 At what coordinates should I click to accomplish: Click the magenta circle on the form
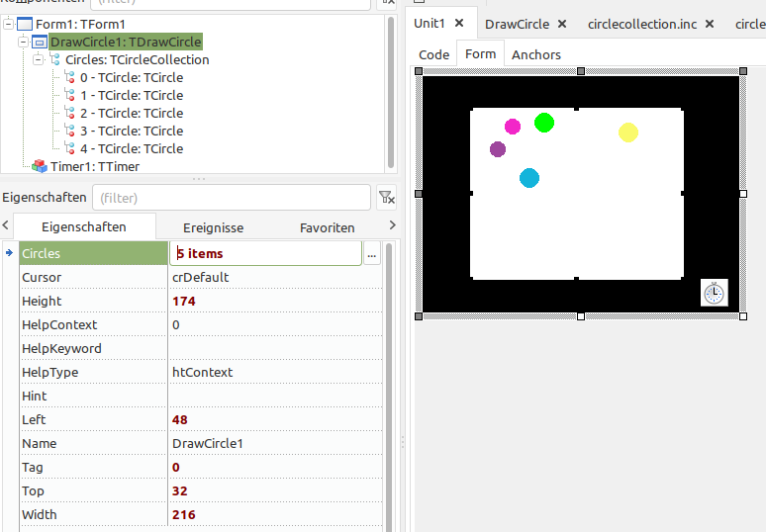point(513,127)
